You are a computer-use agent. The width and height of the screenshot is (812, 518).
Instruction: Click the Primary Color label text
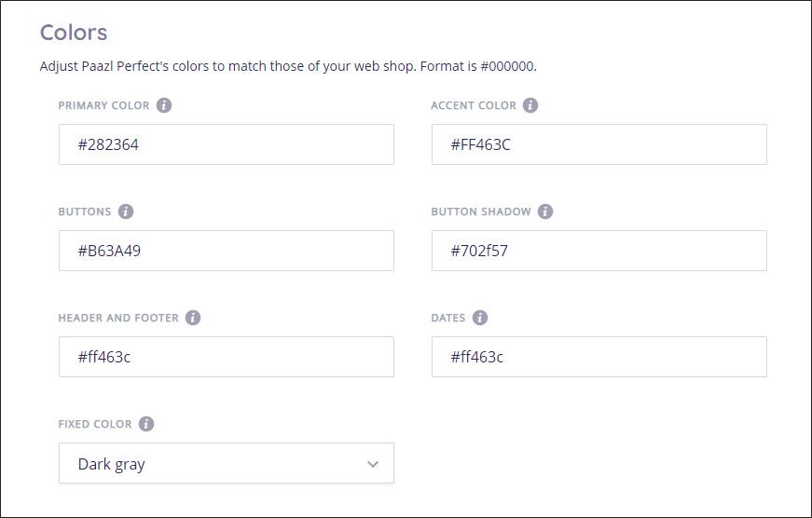103,105
